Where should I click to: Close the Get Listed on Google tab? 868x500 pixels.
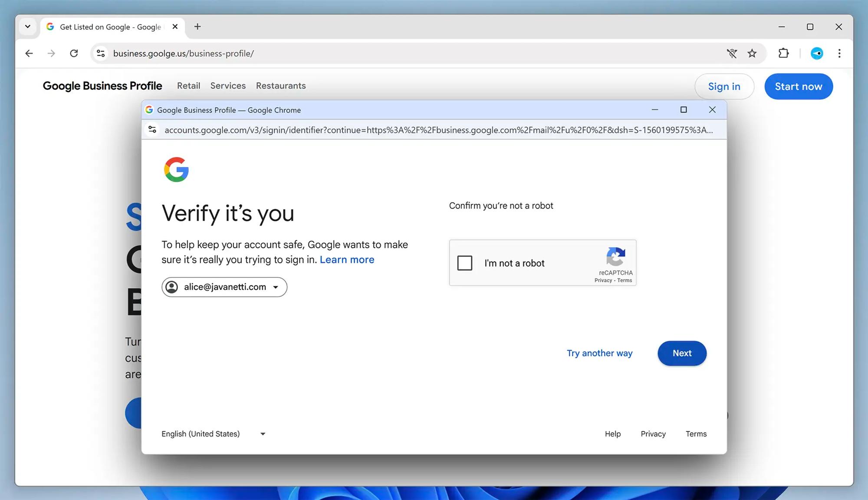click(x=175, y=26)
